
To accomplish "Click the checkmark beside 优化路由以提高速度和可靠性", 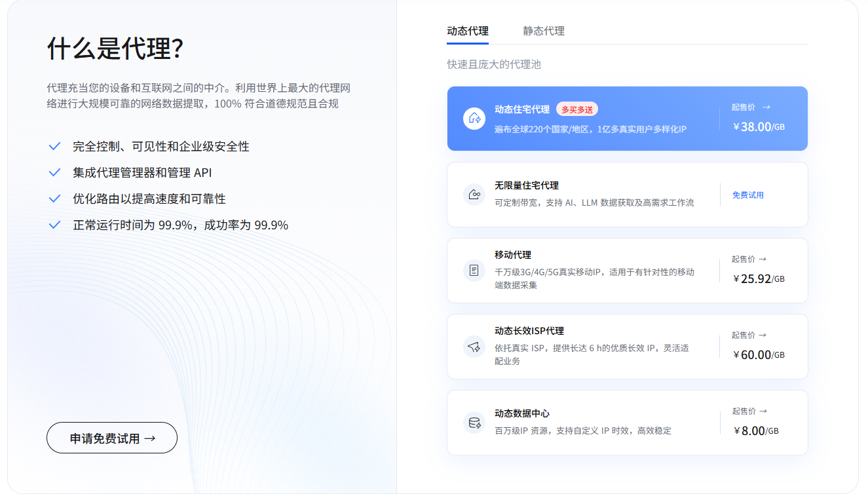I will coord(54,199).
